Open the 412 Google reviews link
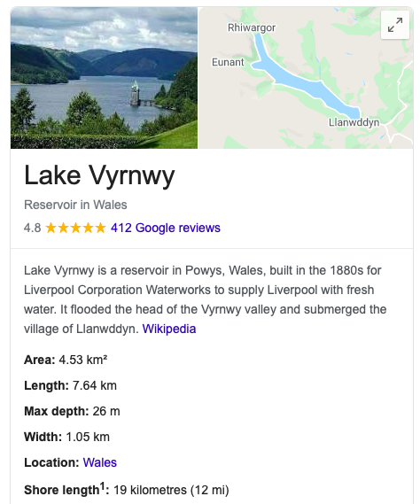Image resolution: width=420 pixels, height=504 pixels. pos(166,228)
